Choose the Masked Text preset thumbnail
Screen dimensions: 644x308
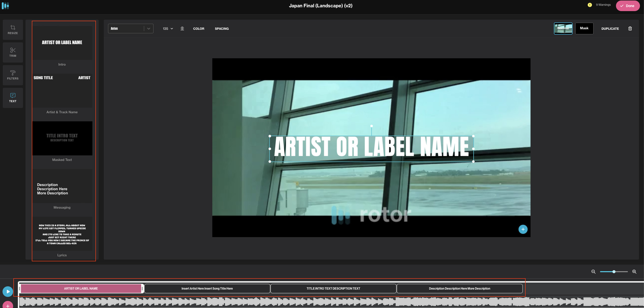pyautogui.click(x=62, y=138)
